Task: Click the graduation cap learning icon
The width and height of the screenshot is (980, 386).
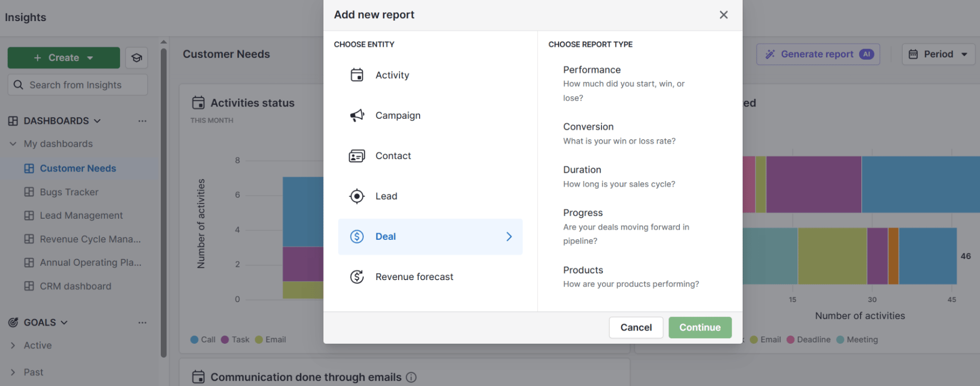Action: (x=137, y=58)
